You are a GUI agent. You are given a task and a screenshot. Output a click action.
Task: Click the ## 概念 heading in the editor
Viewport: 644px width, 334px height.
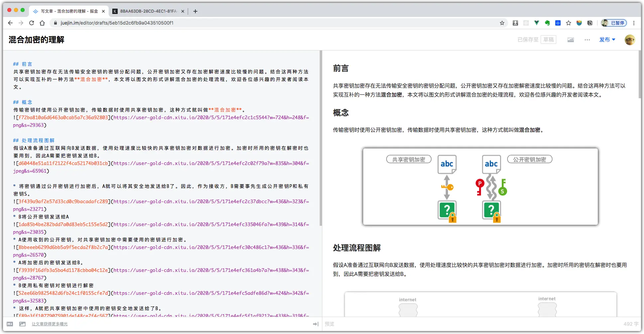click(23, 102)
